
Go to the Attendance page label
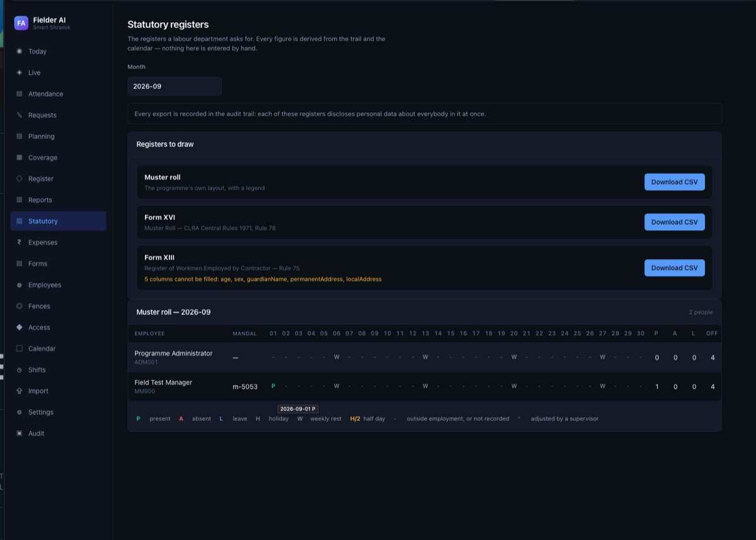pos(45,94)
